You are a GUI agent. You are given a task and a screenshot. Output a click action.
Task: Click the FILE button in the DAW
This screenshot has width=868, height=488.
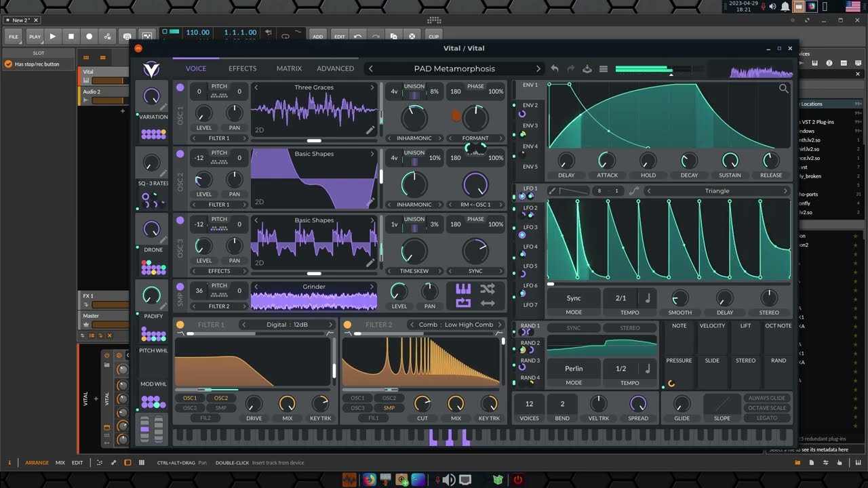pyautogui.click(x=14, y=36)
